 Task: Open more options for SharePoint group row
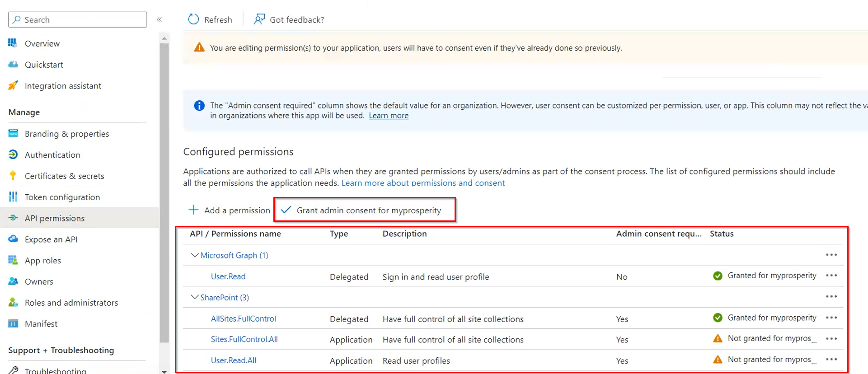pos(831,296)
